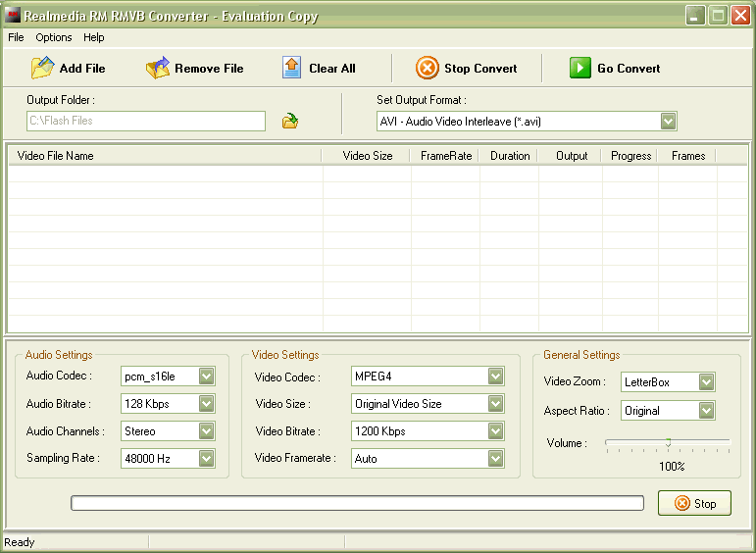Viewport: 756px width, 553px height.
Task: Click the FrameRate column header
Action: point(444,156)
